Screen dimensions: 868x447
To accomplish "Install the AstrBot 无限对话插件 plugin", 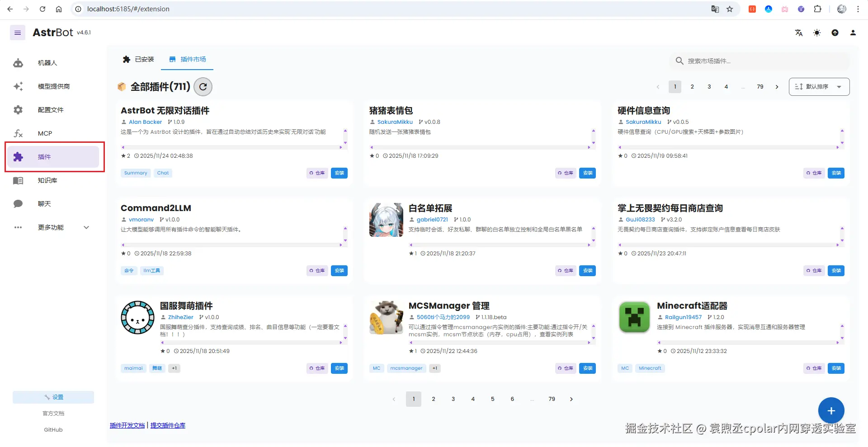I will (339, 173).
